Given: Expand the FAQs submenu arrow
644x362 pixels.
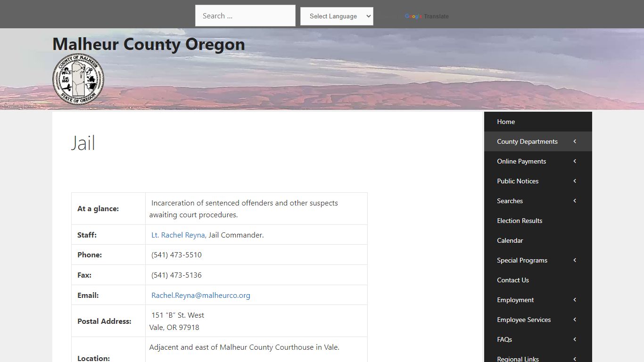Looking at the screenshot, I should [x=575, y=339].
